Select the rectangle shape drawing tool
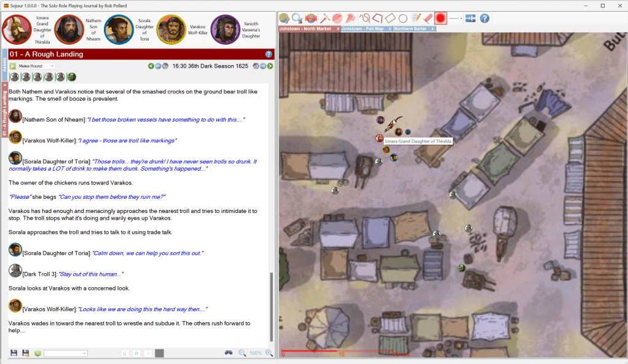 tap(390, 18)
